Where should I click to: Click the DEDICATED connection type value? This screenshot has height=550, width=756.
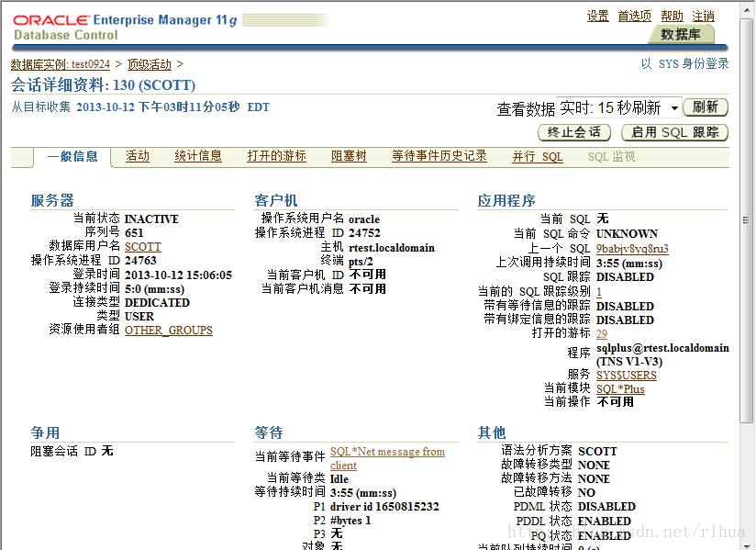pos(157,302)
